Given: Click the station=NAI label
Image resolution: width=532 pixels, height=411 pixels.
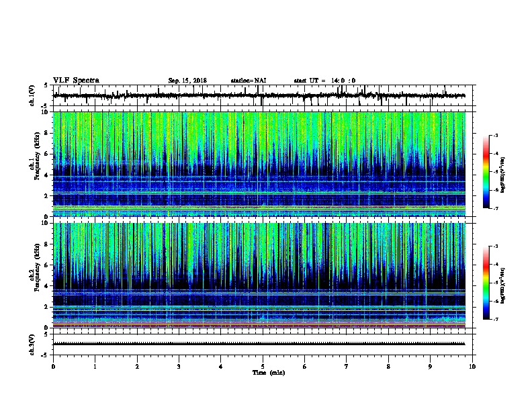Looking at the screenshot, I should pyautogui.click(x=249, y=81).
